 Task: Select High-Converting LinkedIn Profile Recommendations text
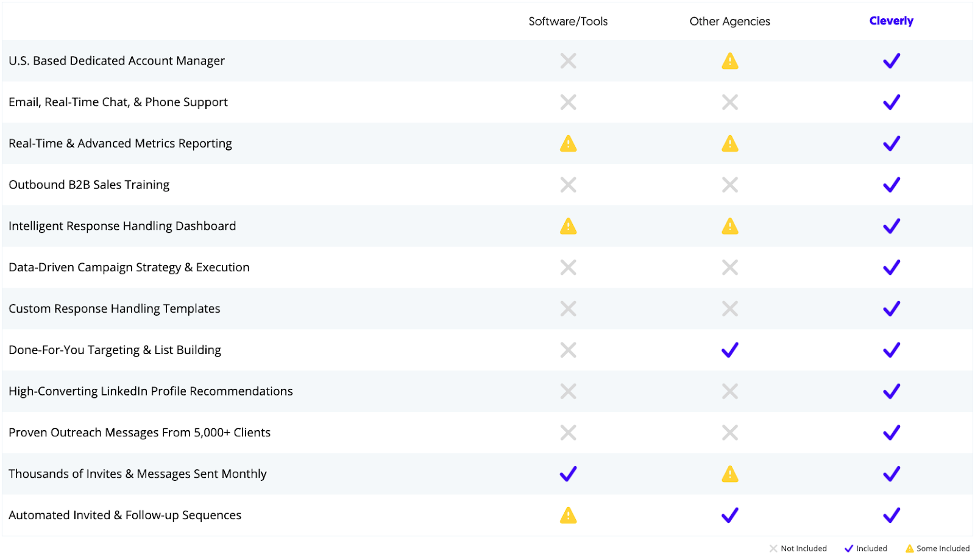pos(151,391)
